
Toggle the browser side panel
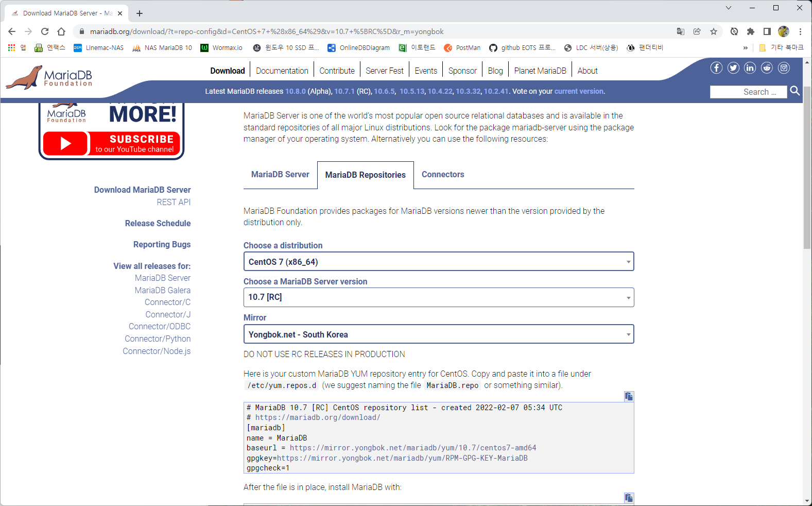click(767, 31)
